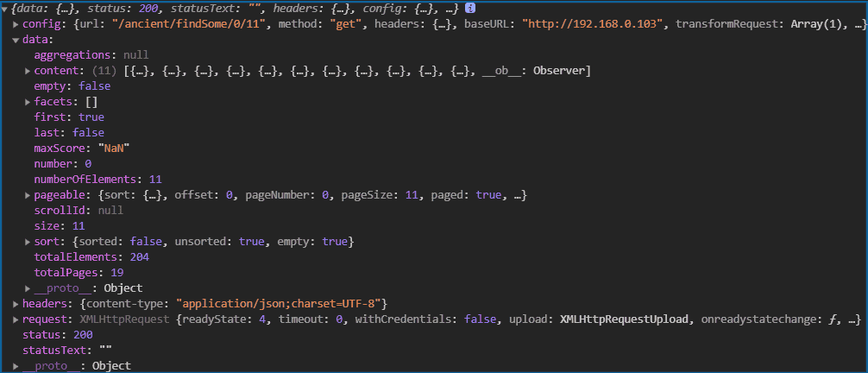Click the baseURL "http://192.168.0.103" value

click(x=592, y=24)
